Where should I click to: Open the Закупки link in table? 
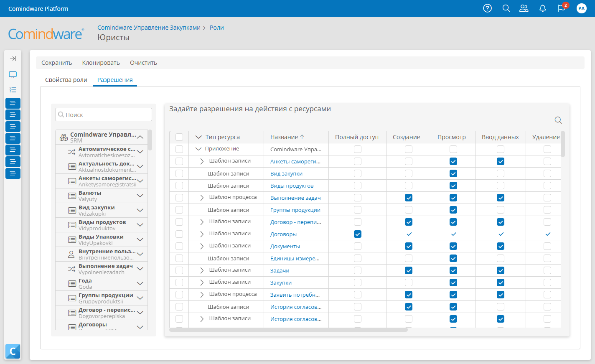coord(281,283)
